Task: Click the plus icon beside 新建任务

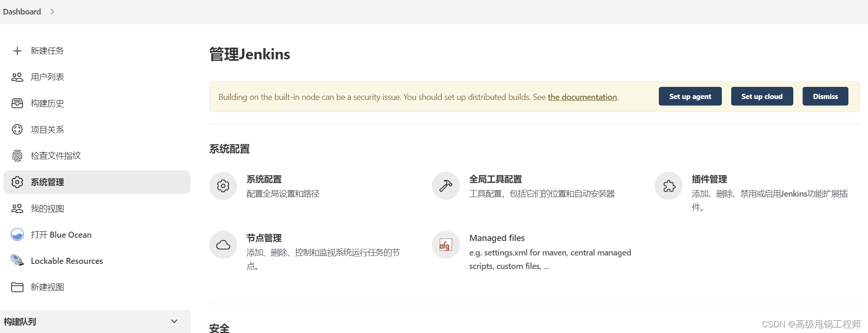Action: [17, 51]
